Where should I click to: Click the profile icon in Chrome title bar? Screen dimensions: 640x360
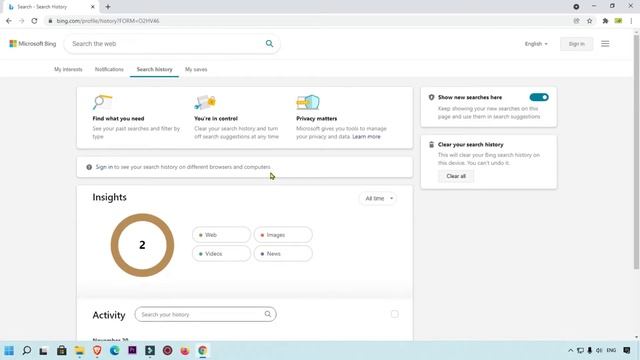point(576,7)
